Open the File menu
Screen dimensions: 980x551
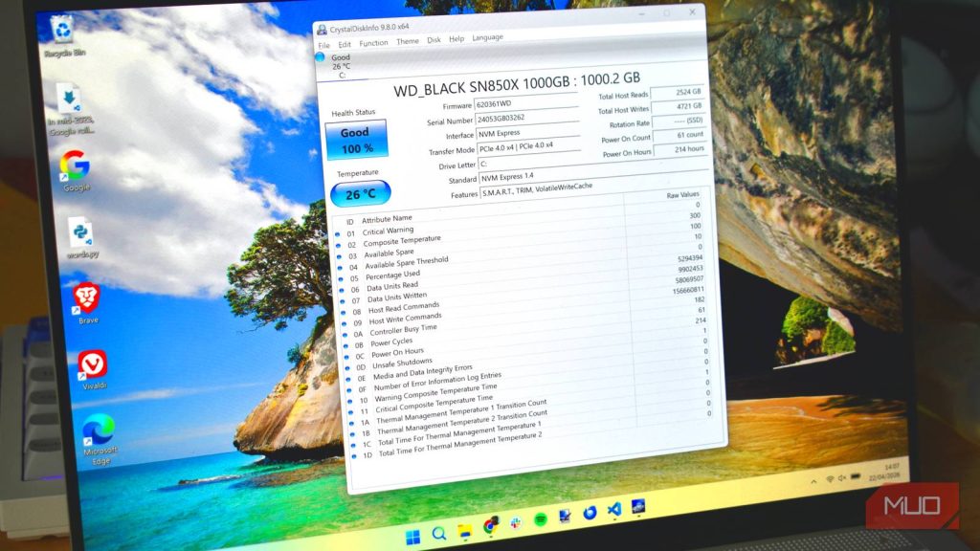pos(323,46)
